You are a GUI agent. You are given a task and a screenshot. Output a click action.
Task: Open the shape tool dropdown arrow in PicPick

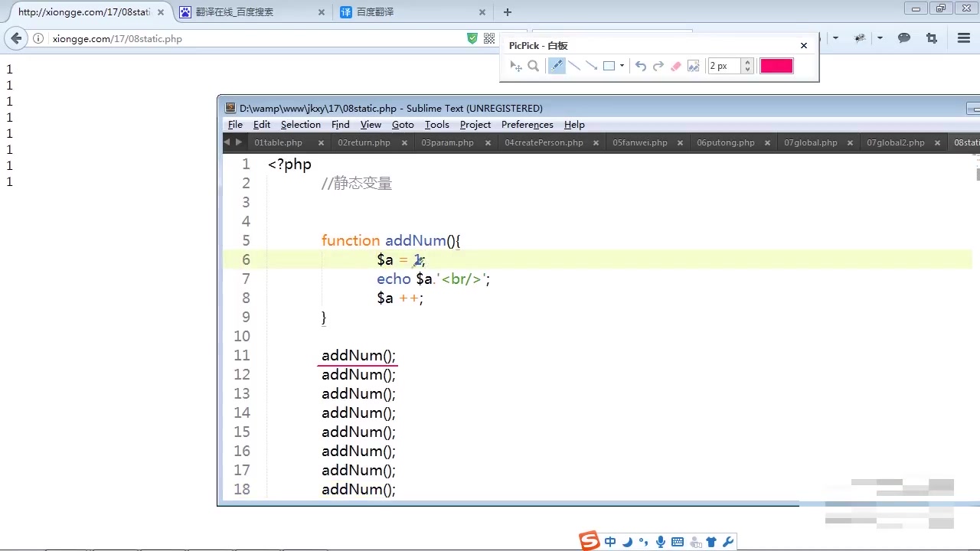point(622,66)
